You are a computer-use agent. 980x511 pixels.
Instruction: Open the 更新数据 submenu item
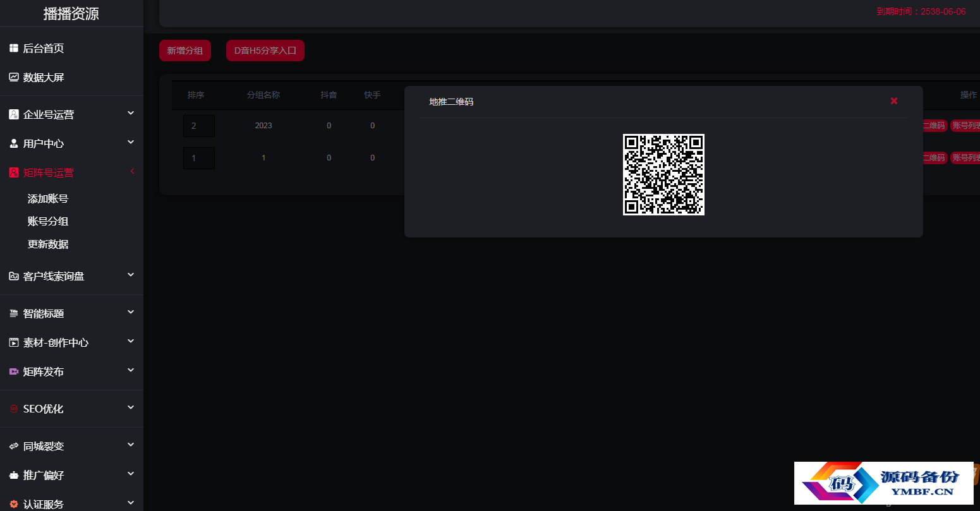click(48, 244)
